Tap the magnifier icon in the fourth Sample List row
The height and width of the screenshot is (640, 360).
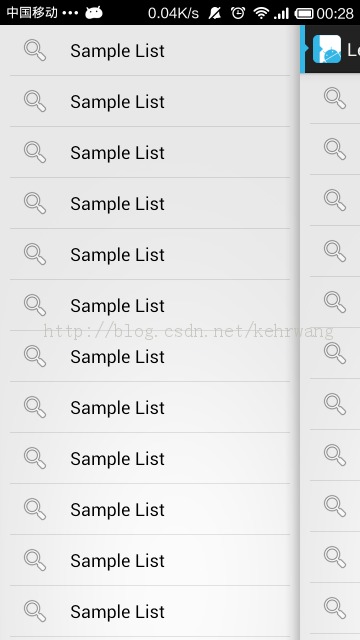[35, 203]
